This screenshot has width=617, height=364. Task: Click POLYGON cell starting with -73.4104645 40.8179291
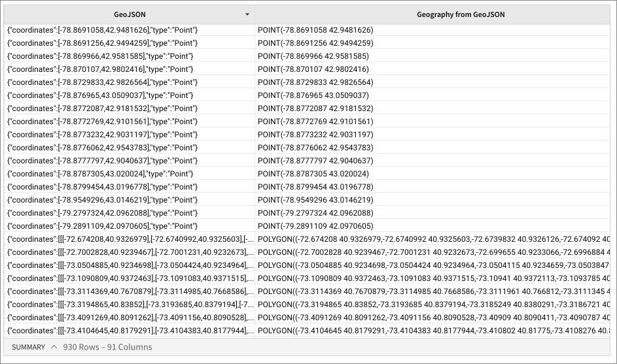tap(432, 331)
